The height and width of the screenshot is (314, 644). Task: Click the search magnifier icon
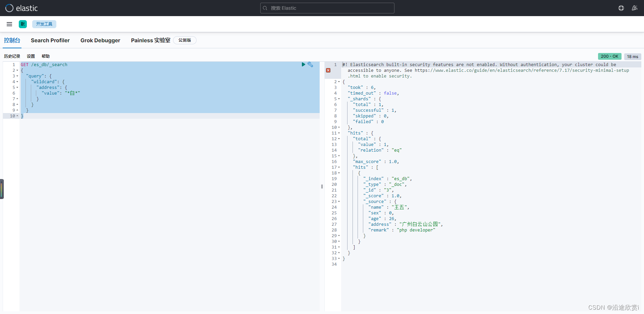[x=265, y=8]
